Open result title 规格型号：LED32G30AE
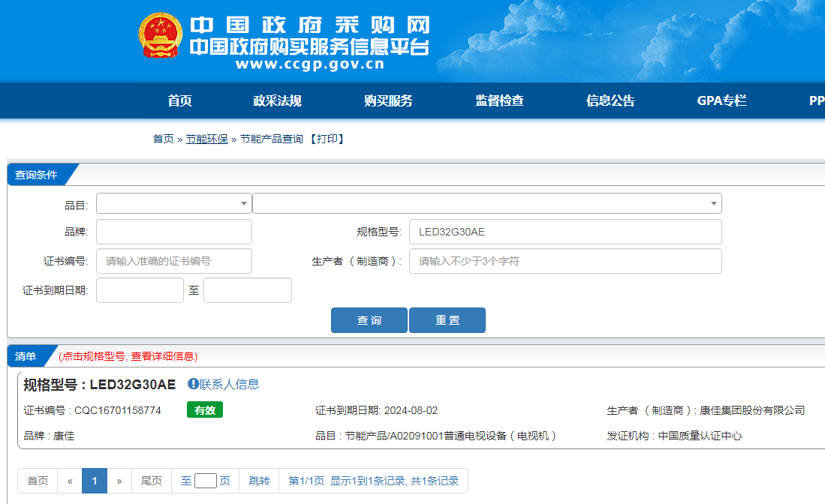Image resolution: width=825 pixels, height=504 pixels. [x=99, y=385]
